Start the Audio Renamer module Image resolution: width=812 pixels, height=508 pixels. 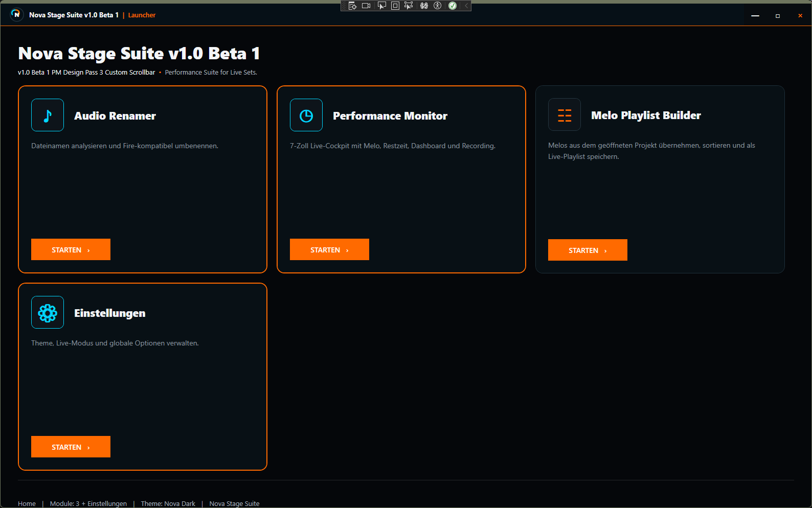71,249
